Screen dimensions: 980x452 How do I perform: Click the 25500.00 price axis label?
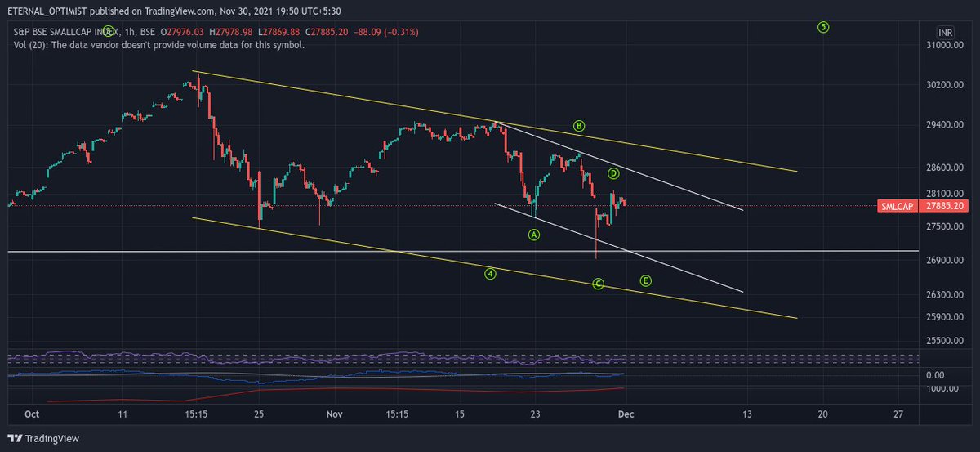click(x=946, y=341)
